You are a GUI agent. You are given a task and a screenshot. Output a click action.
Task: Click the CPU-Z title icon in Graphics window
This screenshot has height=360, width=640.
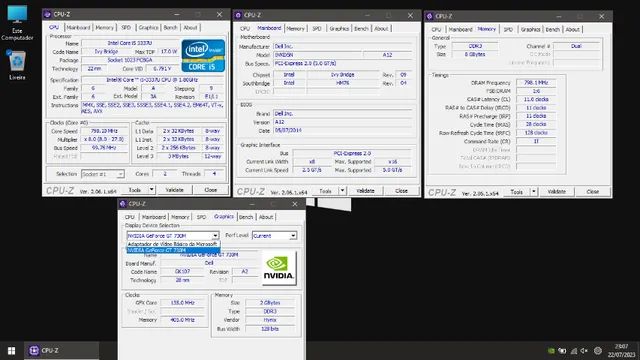coord(123,204)
